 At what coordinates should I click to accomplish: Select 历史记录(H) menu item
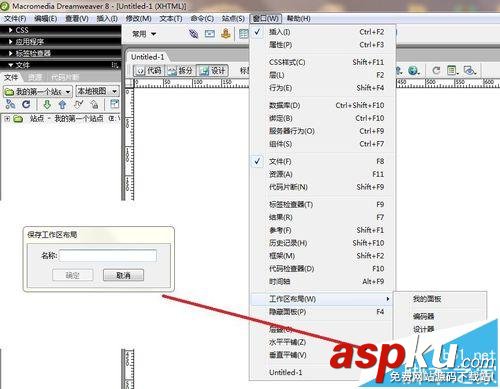click(322, 243)
